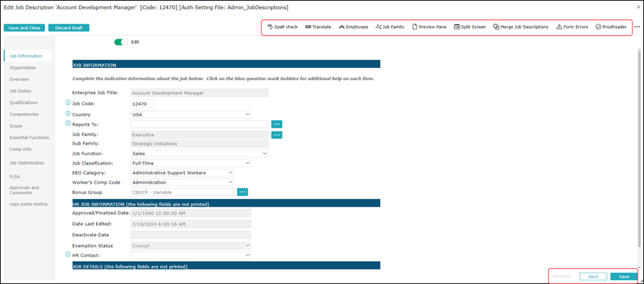Image resolution: width=644 pixels, height=284 pixels.
Task: Open Bonus Group lookup ellipsis button
Action: coord(243,192)
